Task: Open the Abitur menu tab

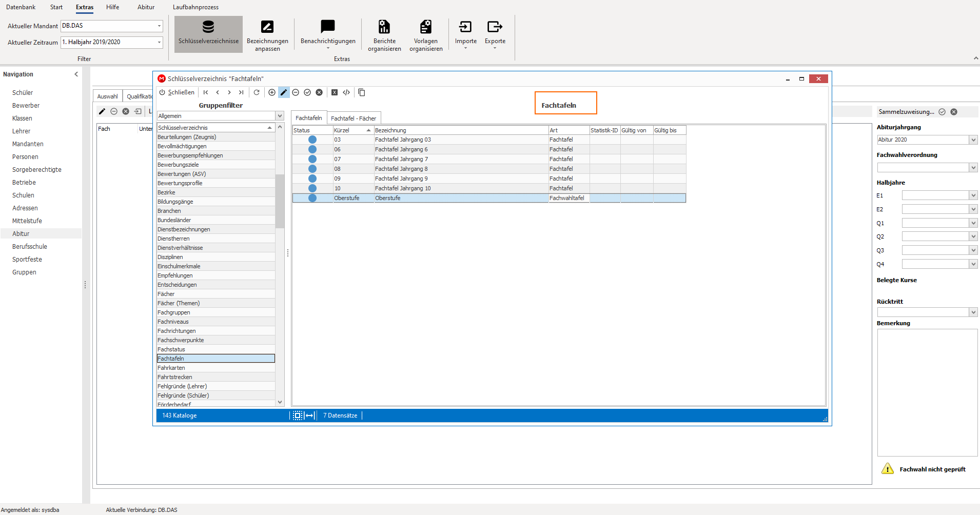Action: 146,7
